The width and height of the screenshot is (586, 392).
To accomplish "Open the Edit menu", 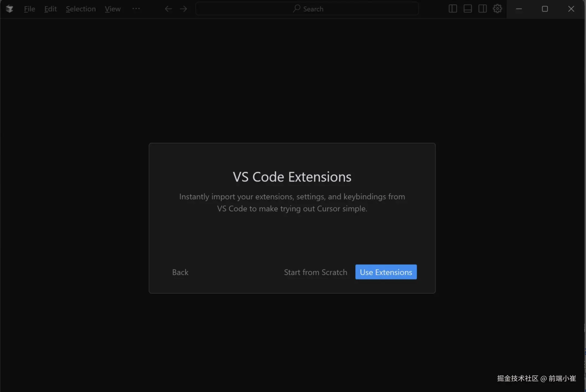I will 50,9.
